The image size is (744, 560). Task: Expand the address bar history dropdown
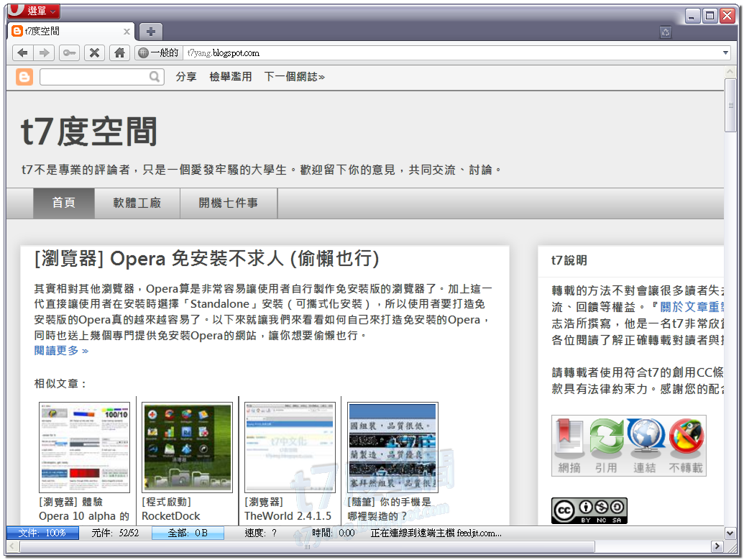point(725,52)
